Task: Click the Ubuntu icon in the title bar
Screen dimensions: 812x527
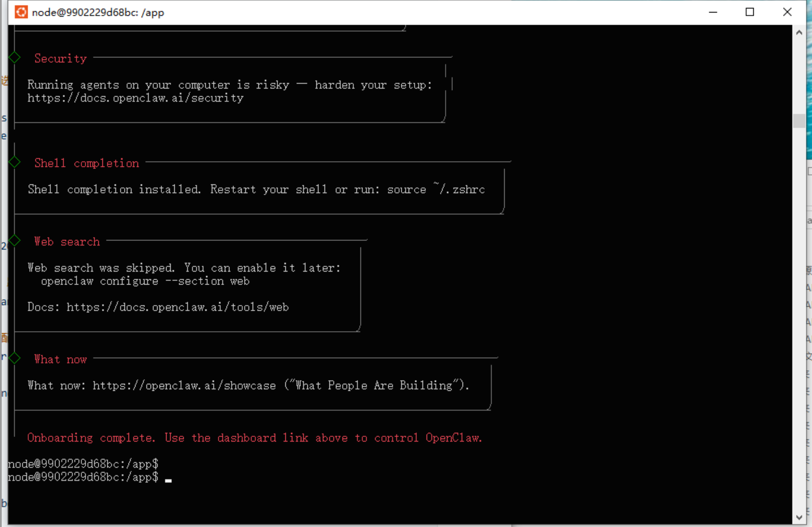Action: coord(21,12)
